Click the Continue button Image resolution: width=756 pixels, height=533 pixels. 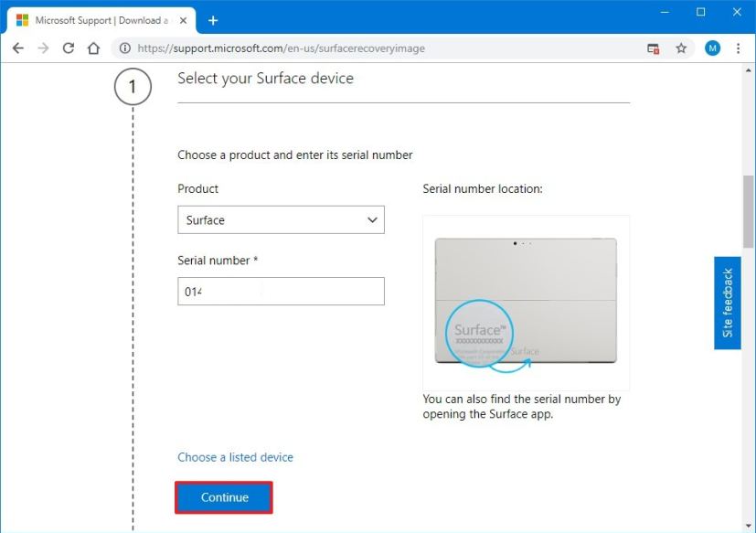224,497
